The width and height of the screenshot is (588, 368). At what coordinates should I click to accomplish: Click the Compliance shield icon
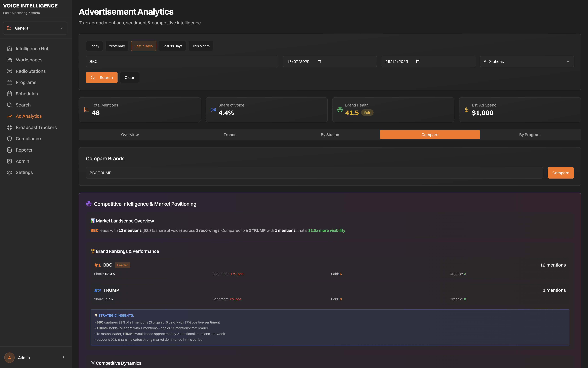(9, 139)
